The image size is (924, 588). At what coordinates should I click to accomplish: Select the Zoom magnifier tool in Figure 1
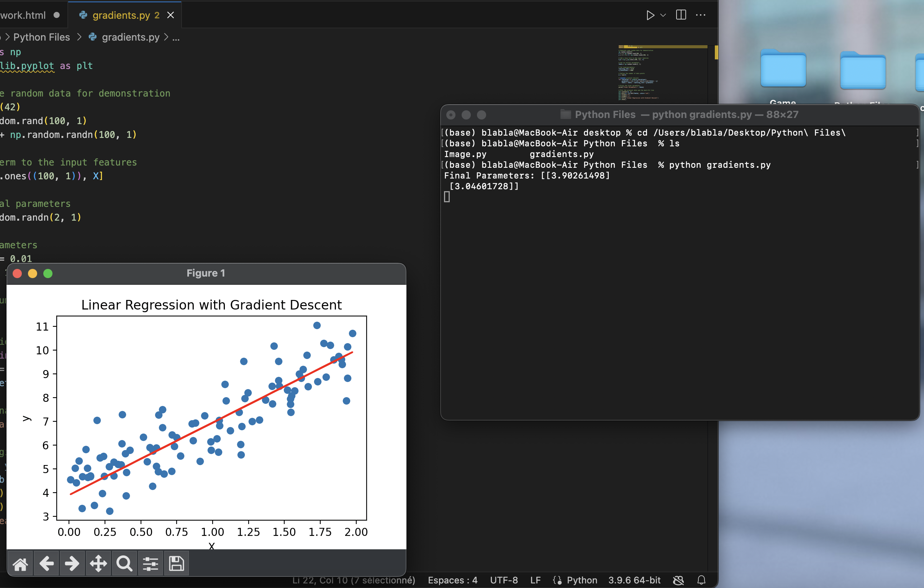coord(125,564)
